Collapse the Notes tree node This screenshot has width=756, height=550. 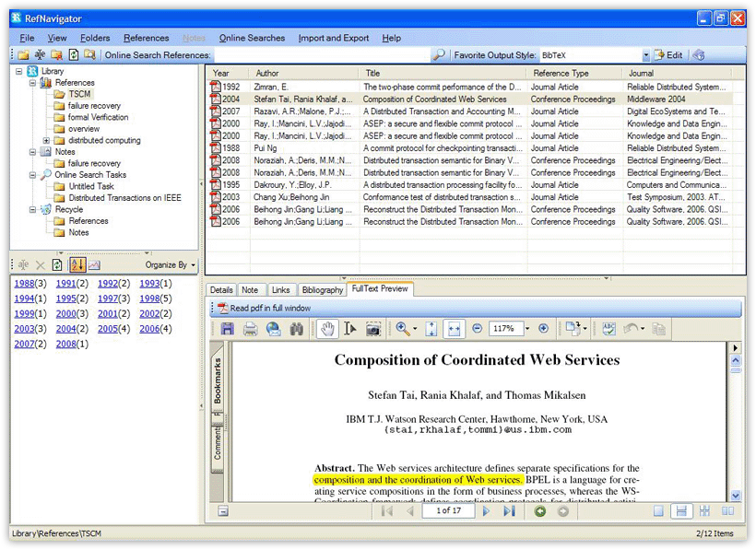pyautogui.click(x=32, y=152)
